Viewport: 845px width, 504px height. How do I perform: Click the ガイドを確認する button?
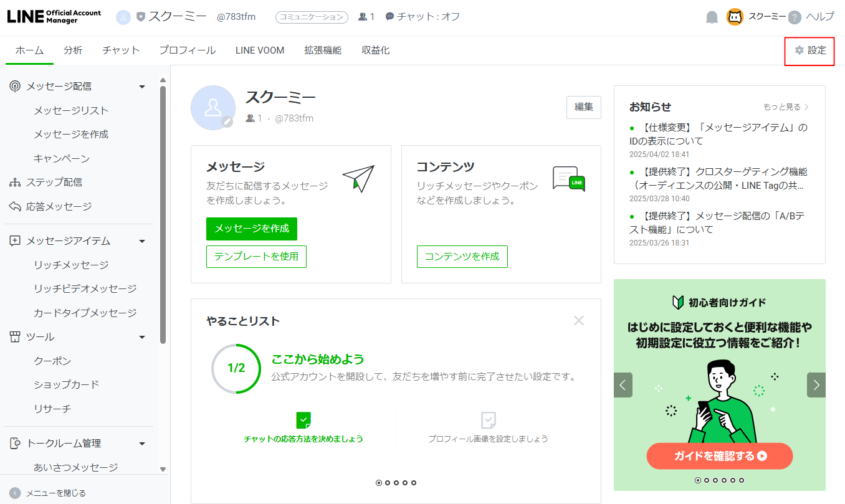click(720, 456)
